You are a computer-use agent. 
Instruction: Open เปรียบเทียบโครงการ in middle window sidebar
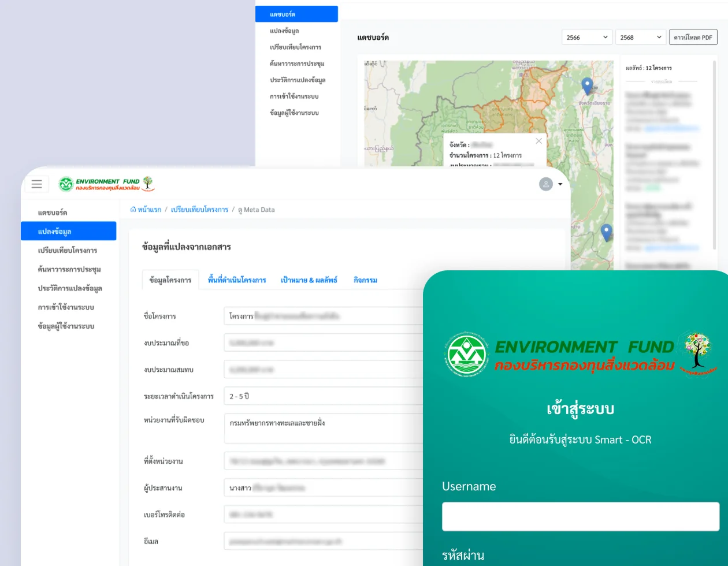(68, 250)
